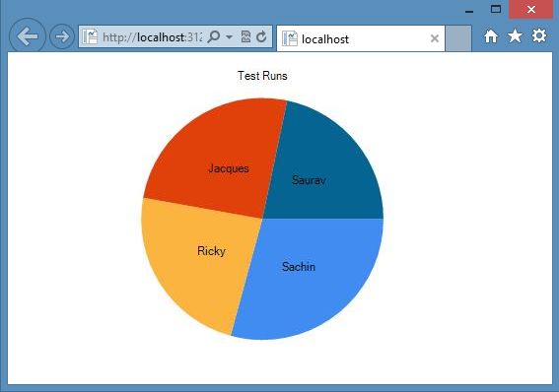The width and height of the screenshot is (559, 392).
Task: Refresh the page with the reload icon
Action: [261, 36]
